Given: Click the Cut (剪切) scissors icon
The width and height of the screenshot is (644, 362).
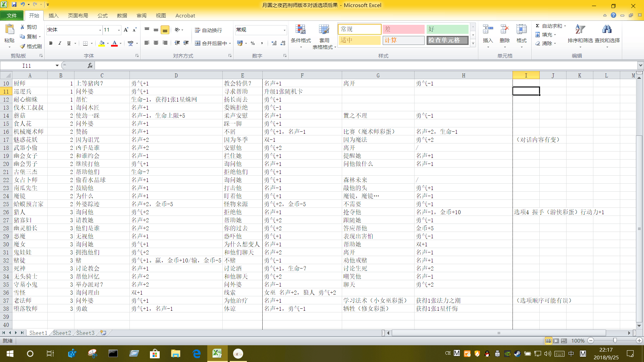Looking at the screenshot, I should click(22, 27).
